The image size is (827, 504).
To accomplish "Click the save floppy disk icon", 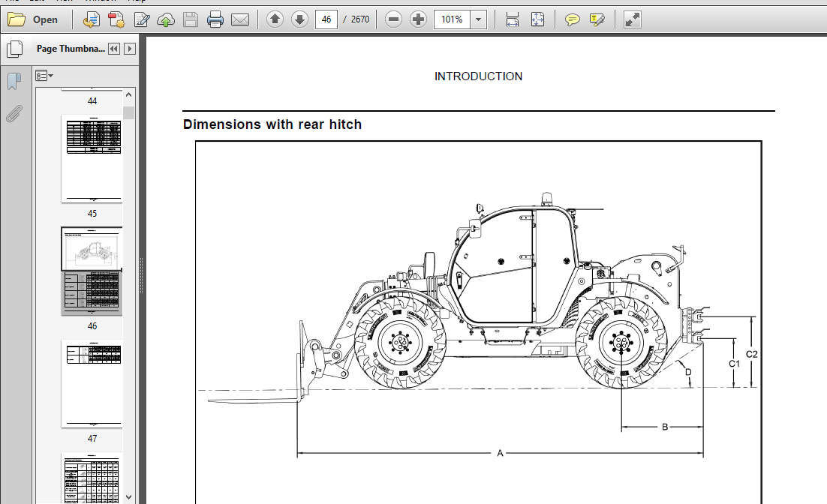I will (x=191, y=19).
